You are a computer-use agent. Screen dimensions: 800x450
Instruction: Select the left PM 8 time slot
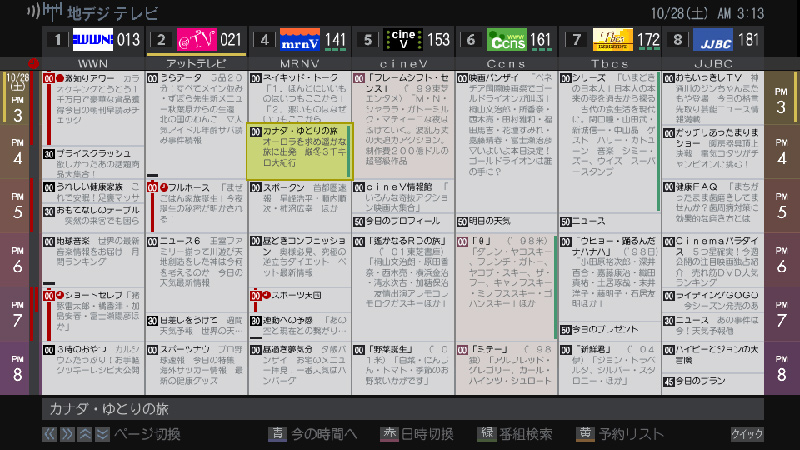point(17,368)
